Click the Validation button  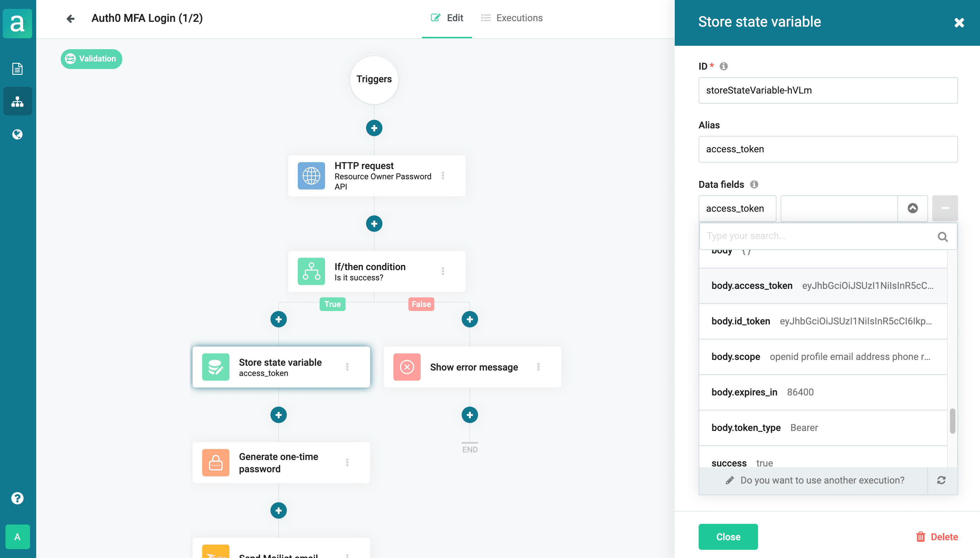tap(91, 59)
